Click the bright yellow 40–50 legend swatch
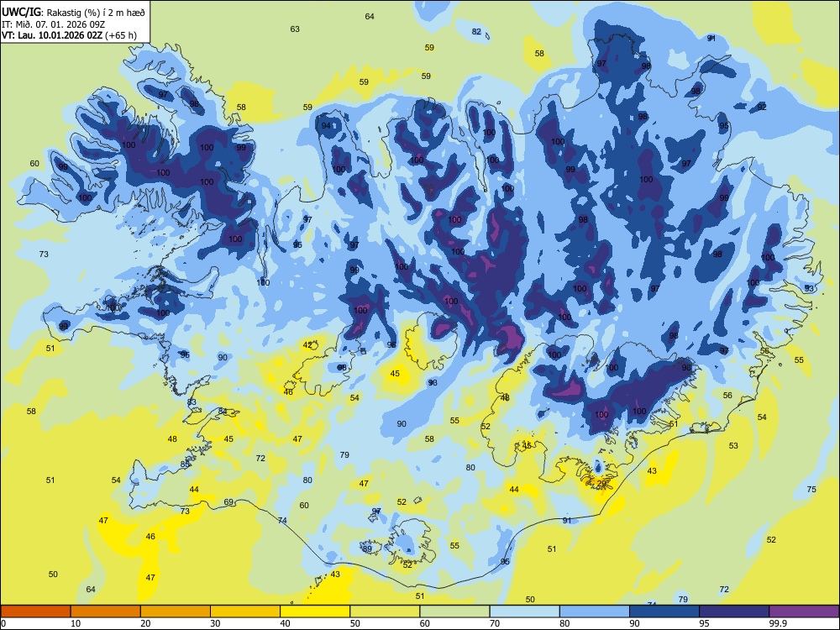 pos(315,612)
